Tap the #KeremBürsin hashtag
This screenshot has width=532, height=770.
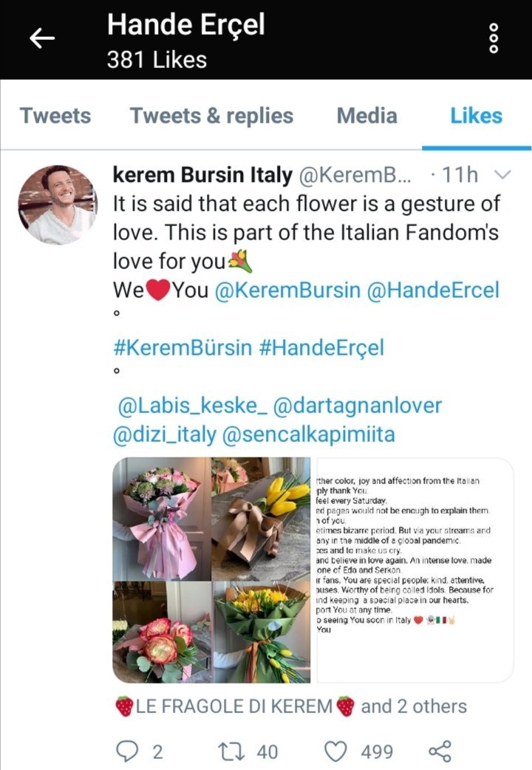point(183,347)
